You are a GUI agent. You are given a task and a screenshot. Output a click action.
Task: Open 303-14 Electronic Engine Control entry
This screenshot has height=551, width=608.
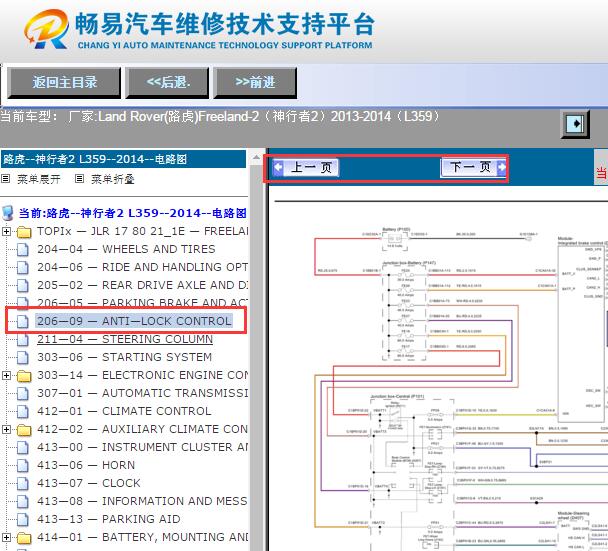point(142,375)
